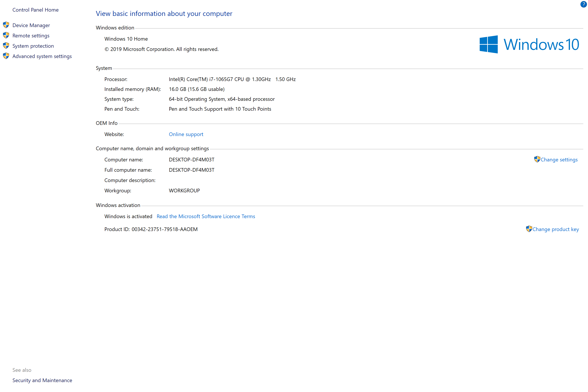Click the Product ID number text

click(164, 229)
